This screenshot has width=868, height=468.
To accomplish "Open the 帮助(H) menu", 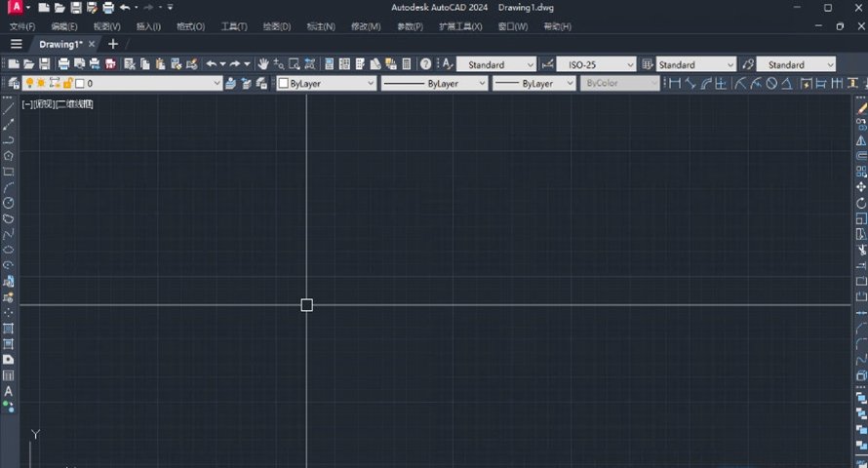I will tap(557, 26).
